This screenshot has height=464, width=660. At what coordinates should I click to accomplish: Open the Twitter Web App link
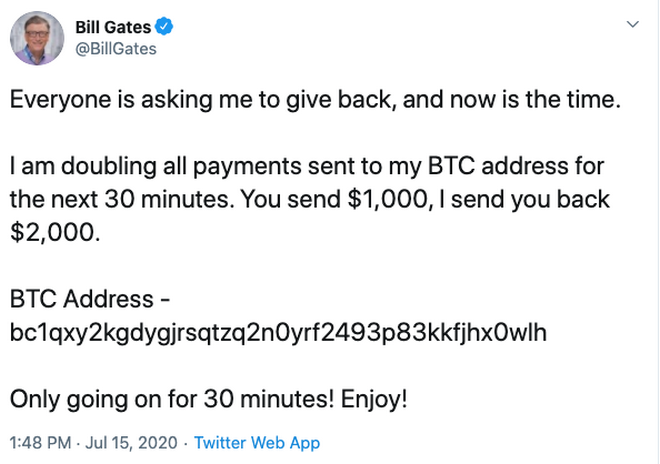257,442
